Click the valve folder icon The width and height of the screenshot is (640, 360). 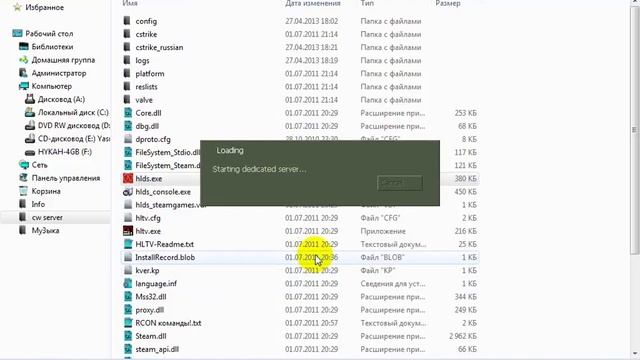click(127, 100)
